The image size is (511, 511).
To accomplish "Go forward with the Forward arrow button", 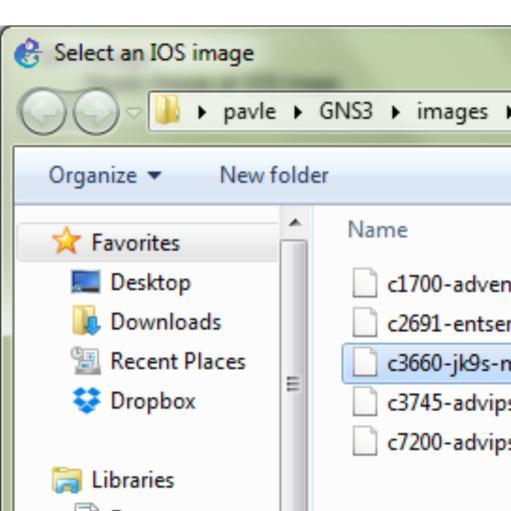I will point(96,112).
